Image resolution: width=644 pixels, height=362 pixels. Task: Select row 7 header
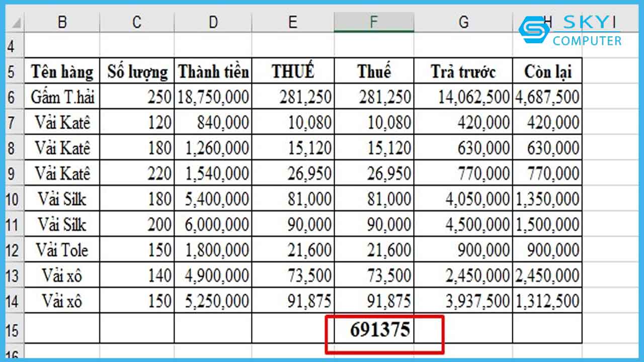[x=14, y=122]
